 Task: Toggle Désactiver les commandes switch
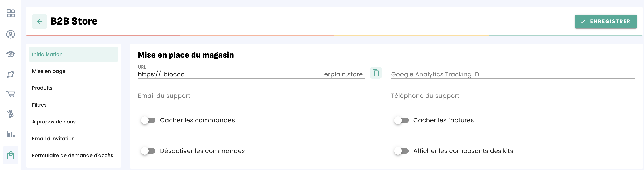(148, 151)
